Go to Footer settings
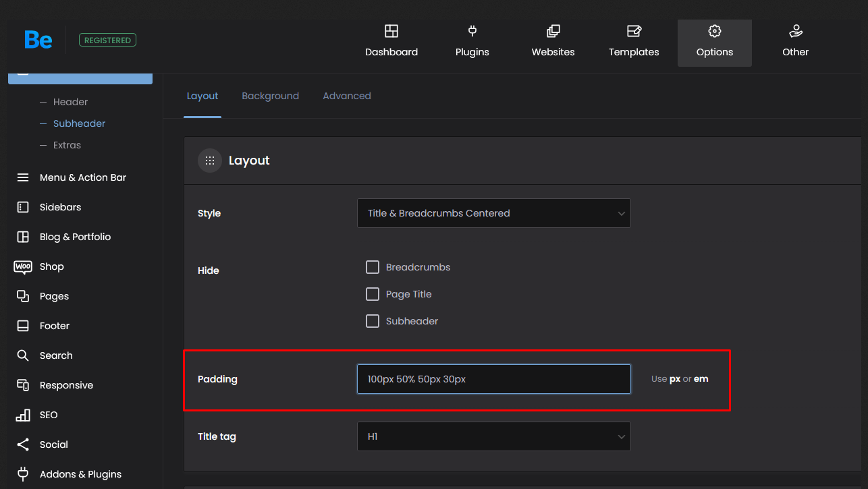Screen dimensions: 868x489 pos(55,326)
